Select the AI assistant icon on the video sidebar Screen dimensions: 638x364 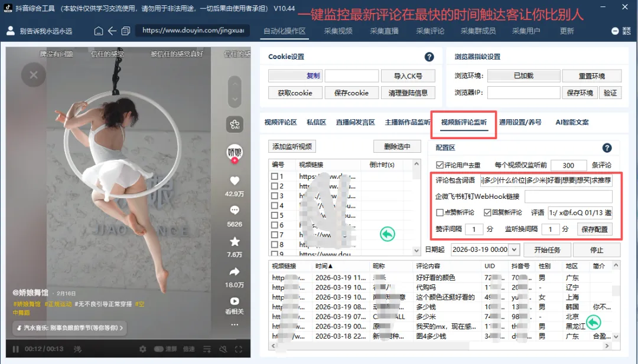235,124
